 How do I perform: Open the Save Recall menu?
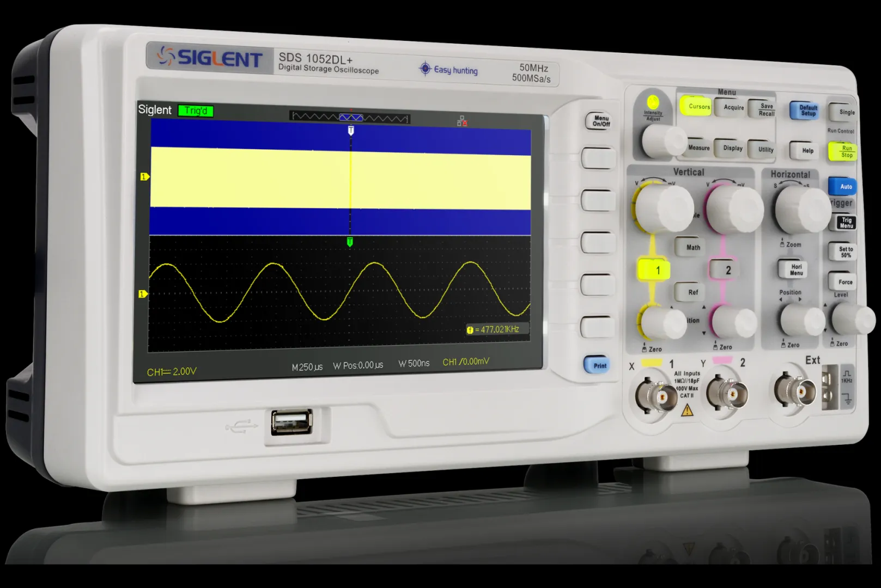tap(763, 109)
